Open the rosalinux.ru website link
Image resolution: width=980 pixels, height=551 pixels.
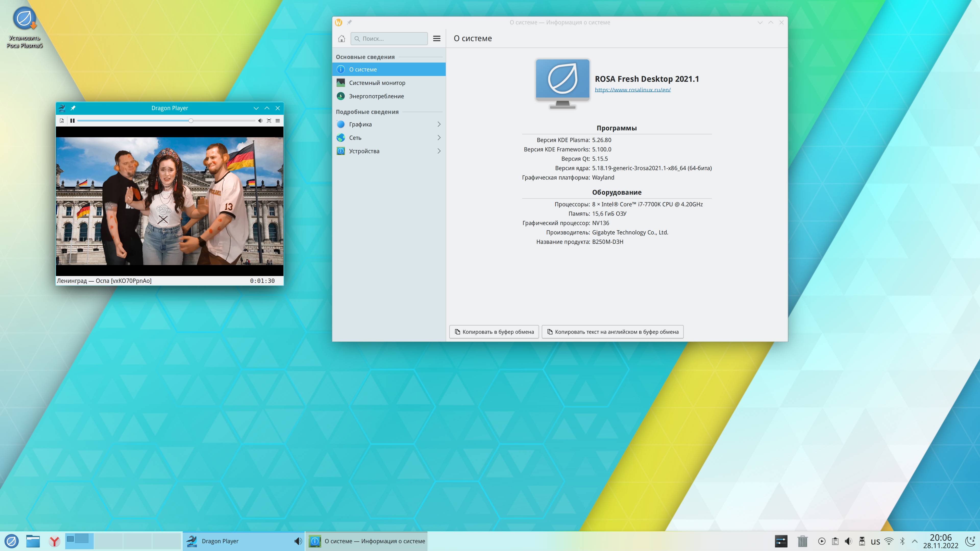coord(632,90)
